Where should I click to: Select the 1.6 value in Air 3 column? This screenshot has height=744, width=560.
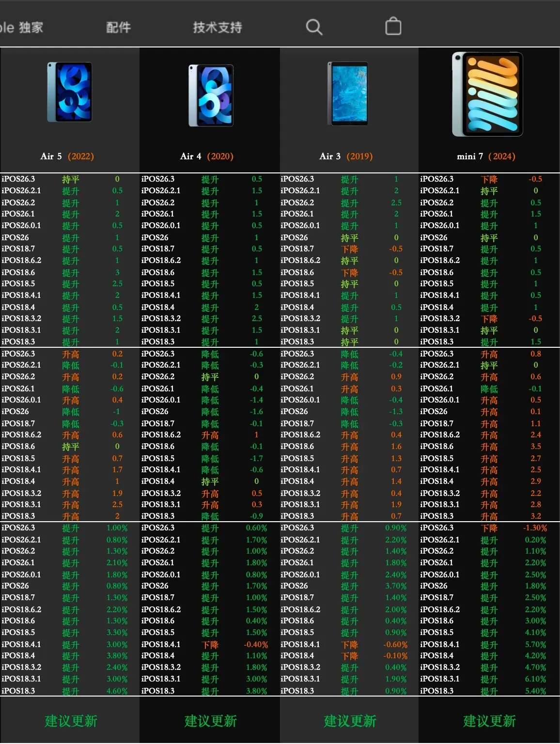tap(396, 446)
